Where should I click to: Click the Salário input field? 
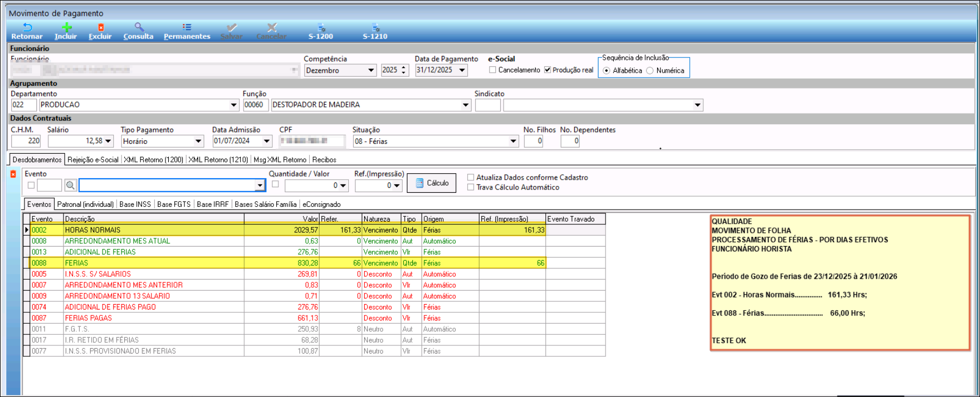coord(75,141)
